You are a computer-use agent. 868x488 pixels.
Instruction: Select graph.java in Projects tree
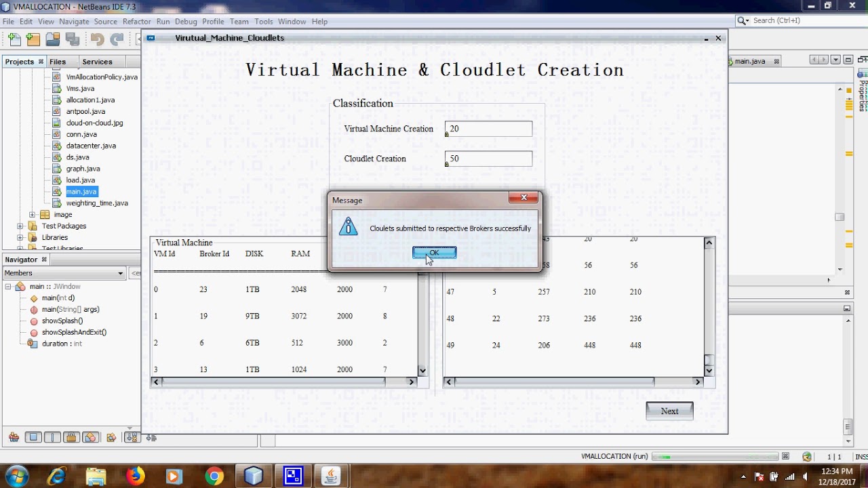point(83,169)
